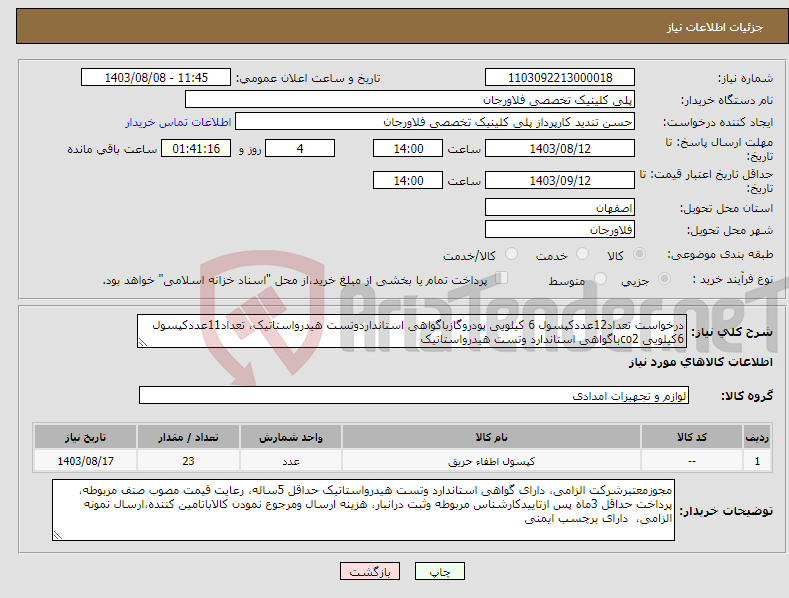Screen dimensions: 789x598
Task: Click the ردیف column header
Action: click(757, 437)
